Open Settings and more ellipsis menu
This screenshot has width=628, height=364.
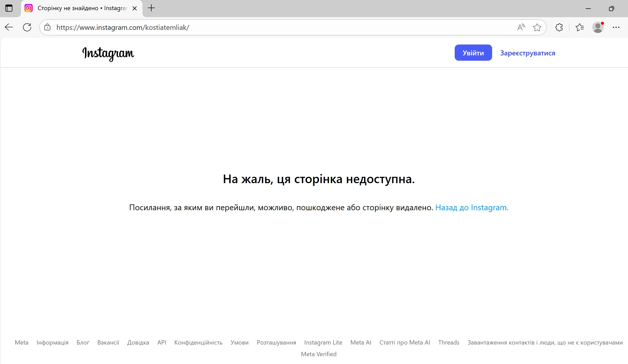[616, 27]
